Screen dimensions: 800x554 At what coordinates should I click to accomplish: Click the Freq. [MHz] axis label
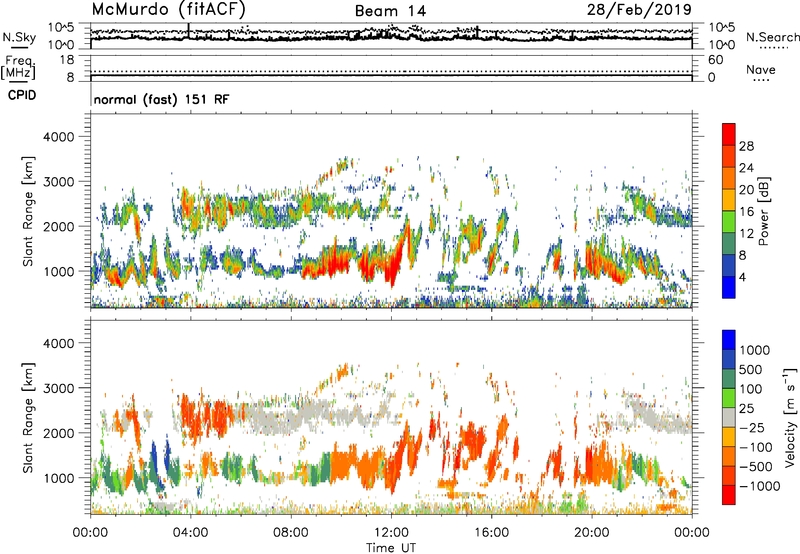(x=18, y=67)
